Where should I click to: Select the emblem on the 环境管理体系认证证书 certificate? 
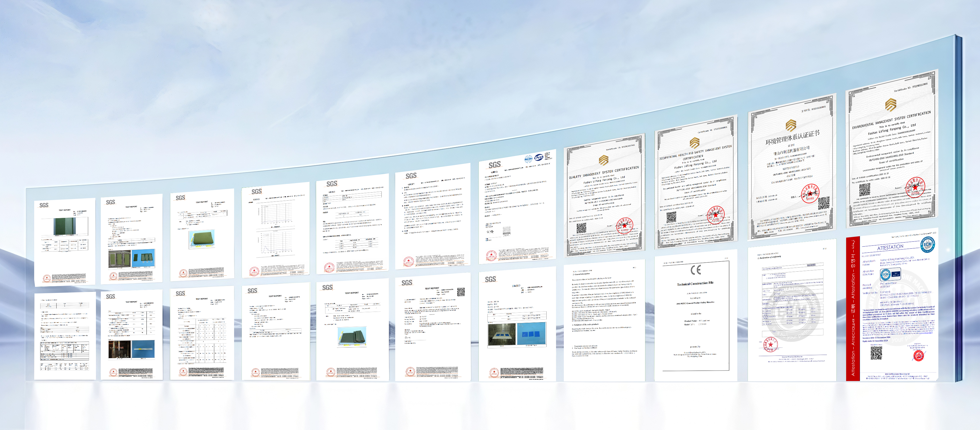tap(790, 125)
